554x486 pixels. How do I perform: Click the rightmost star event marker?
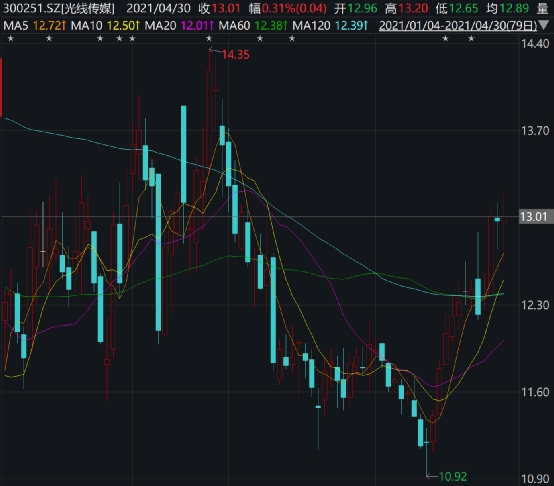(x=471, y=38)
